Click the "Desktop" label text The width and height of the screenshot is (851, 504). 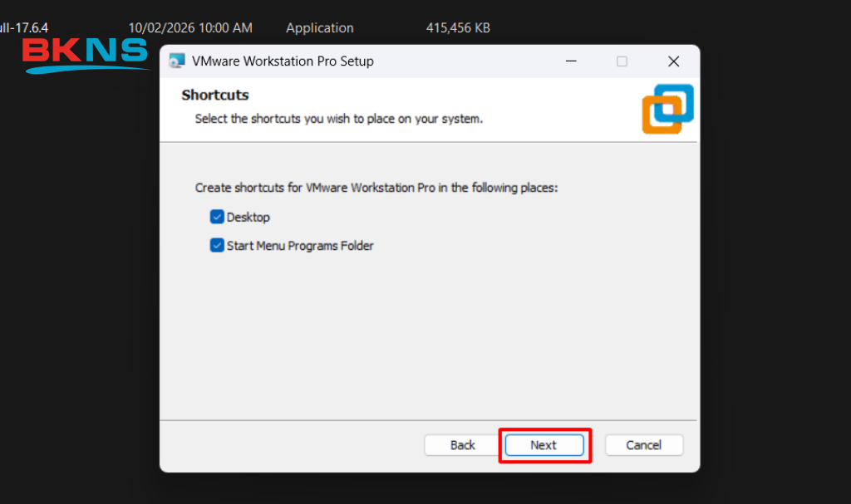tap(248, 218)
